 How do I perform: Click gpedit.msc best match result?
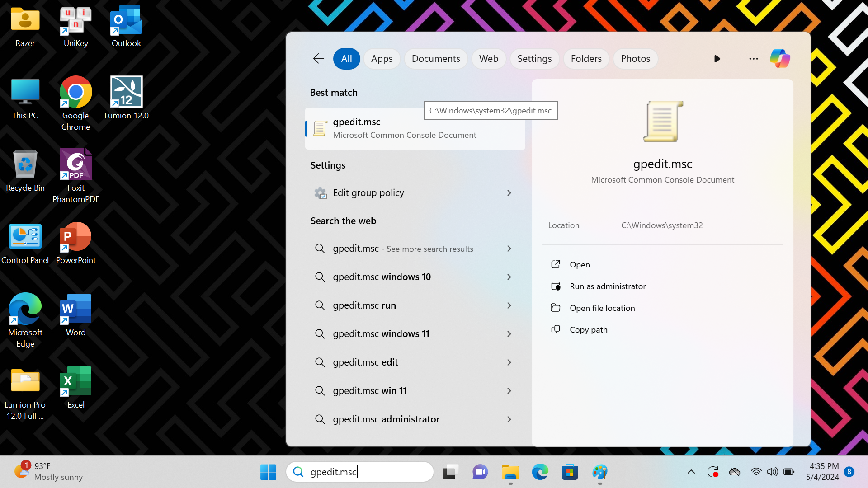(415, 127)
